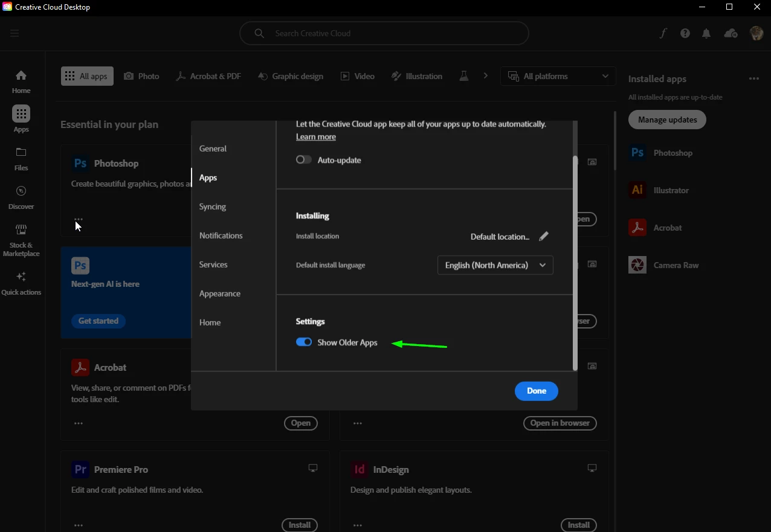This screenshot has height=532, width=771.
Task: Open the Help question mark icon
Action: tap(685, 33)
